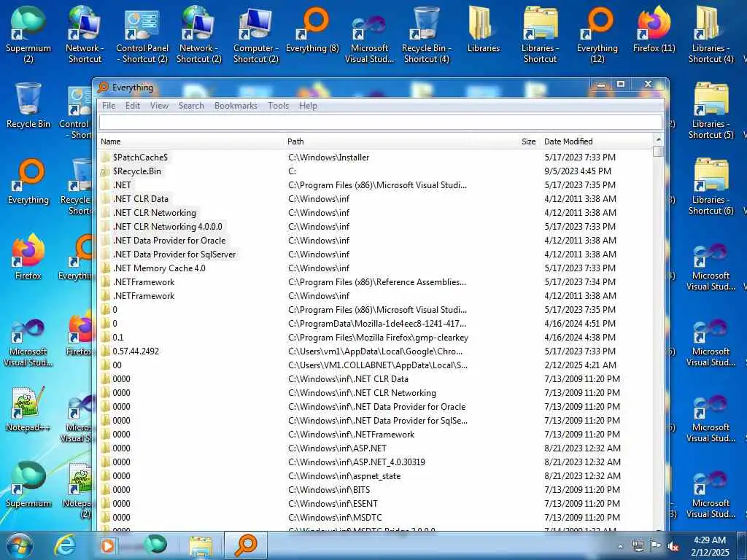Click the tray clock showing 4:29 AM
The image size is (747, 560).
711,546
